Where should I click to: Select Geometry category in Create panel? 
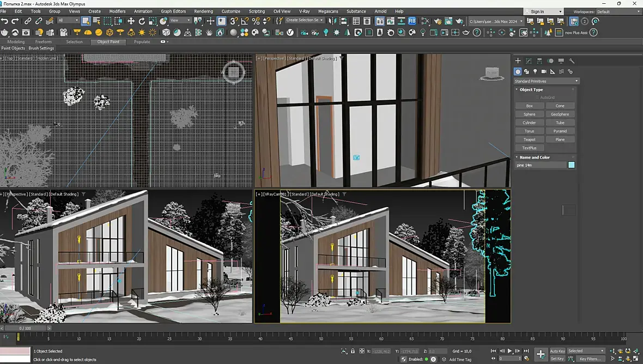click(518, 71)
